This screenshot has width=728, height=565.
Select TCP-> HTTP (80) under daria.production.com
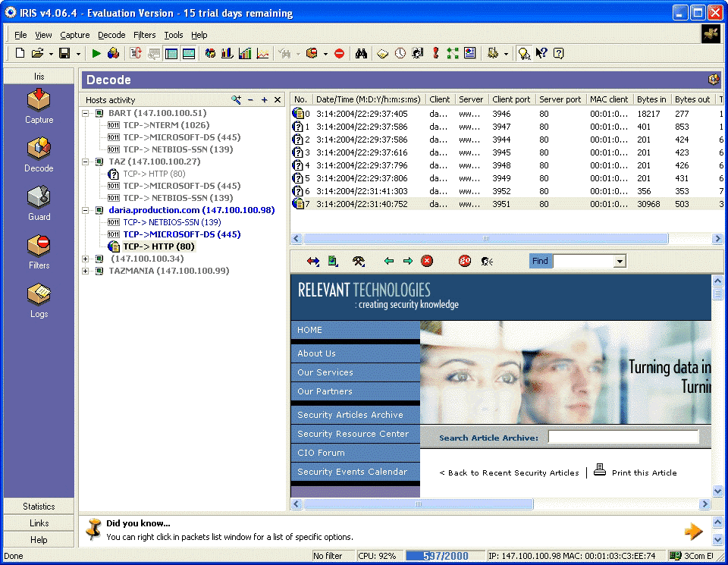point(158,246)
